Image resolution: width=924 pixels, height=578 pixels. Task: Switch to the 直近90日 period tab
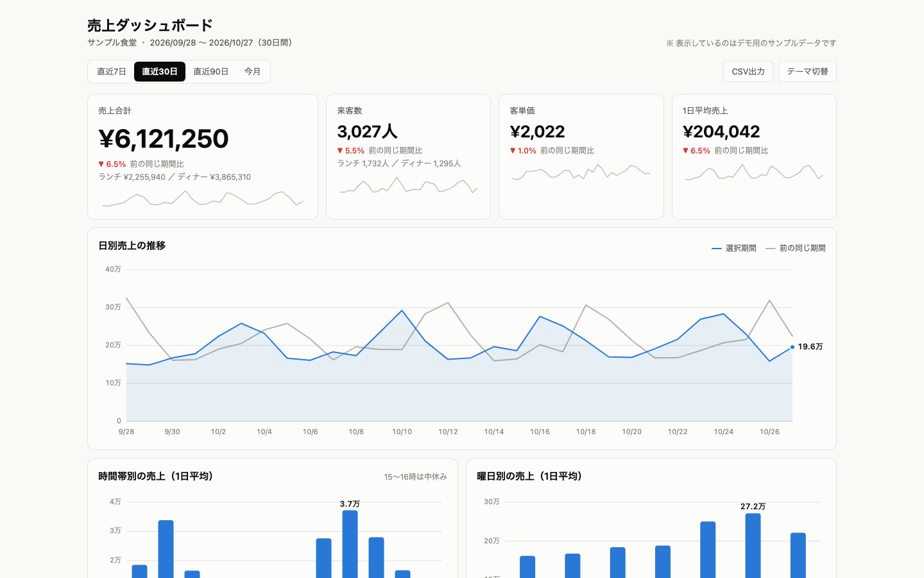tap(211, 71)
